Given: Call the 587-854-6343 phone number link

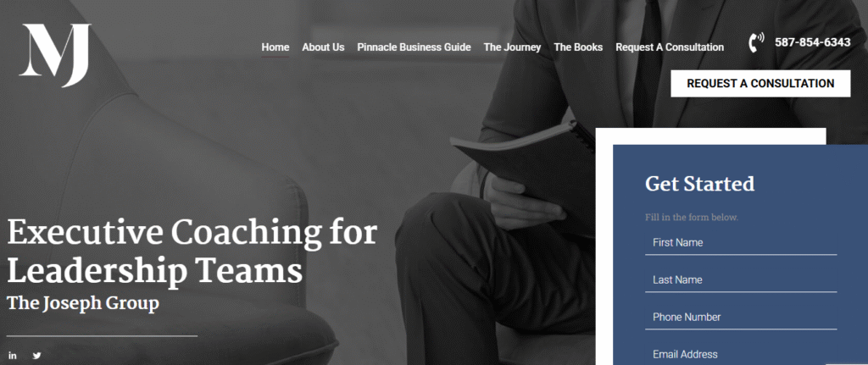Looking at the screenshot, I should point(813,42).
